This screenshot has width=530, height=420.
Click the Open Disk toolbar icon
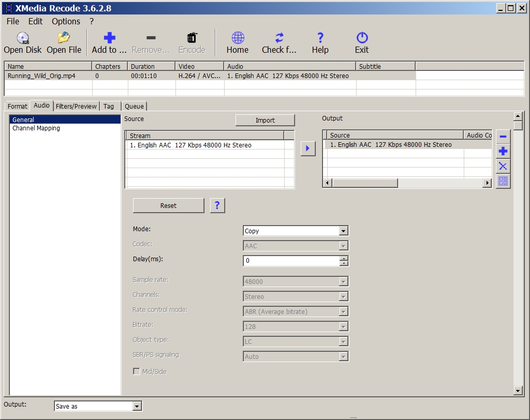23,38
